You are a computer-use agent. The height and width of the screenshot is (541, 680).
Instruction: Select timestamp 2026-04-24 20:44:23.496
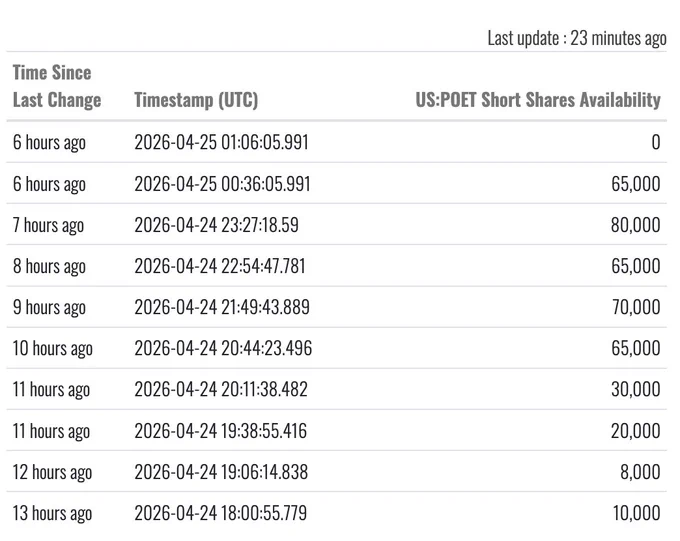pos(223,348)
